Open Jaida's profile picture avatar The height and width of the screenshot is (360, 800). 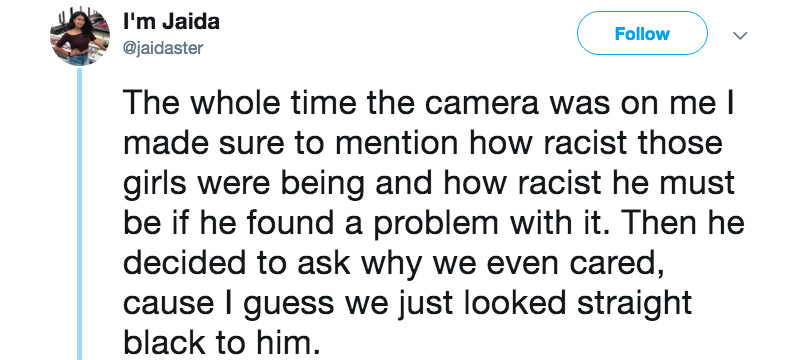point(80,36)
